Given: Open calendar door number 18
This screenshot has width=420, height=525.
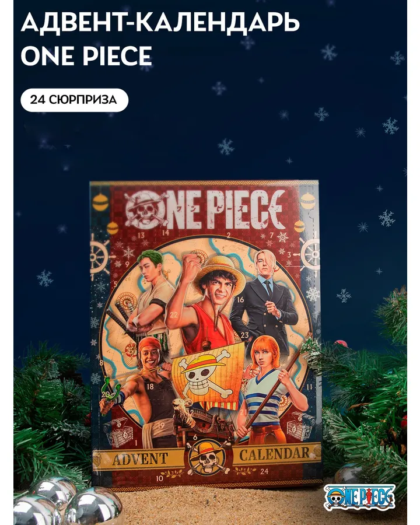Looking at the screenshot, I should pos(150,386).
